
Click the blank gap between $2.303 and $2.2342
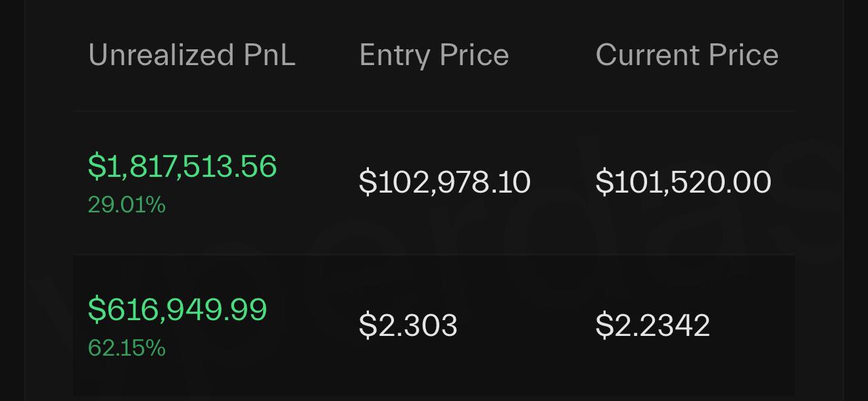coord(526,325)
